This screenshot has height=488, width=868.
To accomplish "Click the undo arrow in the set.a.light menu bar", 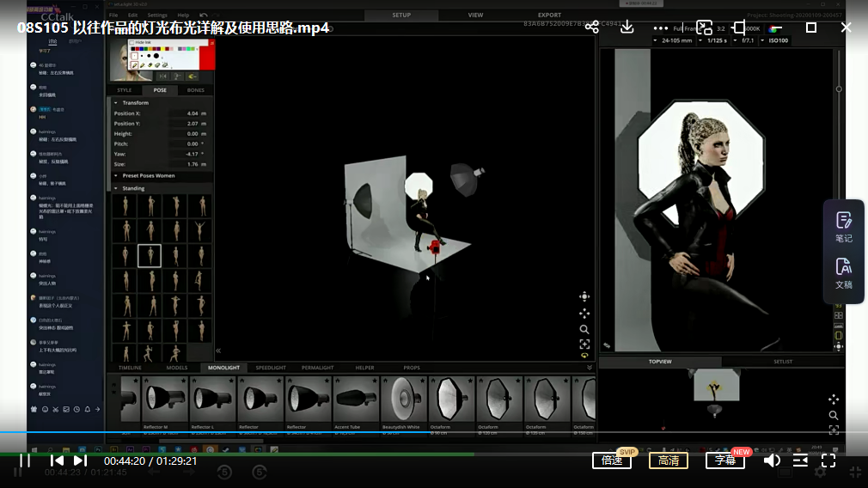I will (203, 15).
